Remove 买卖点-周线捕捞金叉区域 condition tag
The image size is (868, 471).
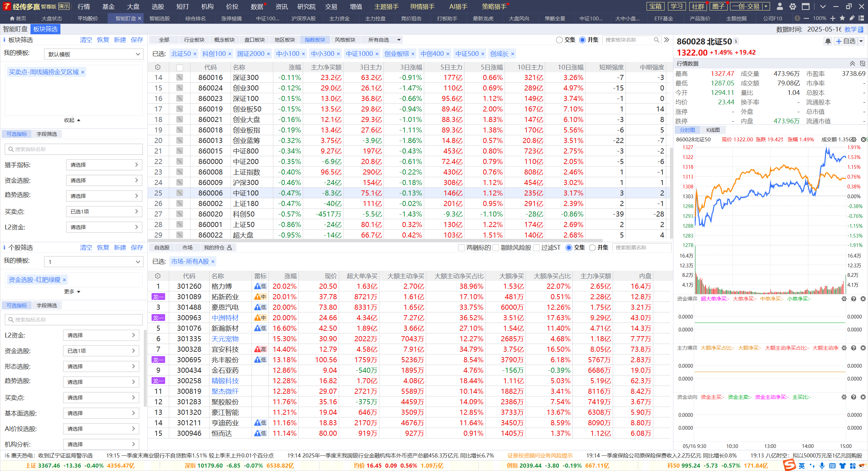click(82, 72)
